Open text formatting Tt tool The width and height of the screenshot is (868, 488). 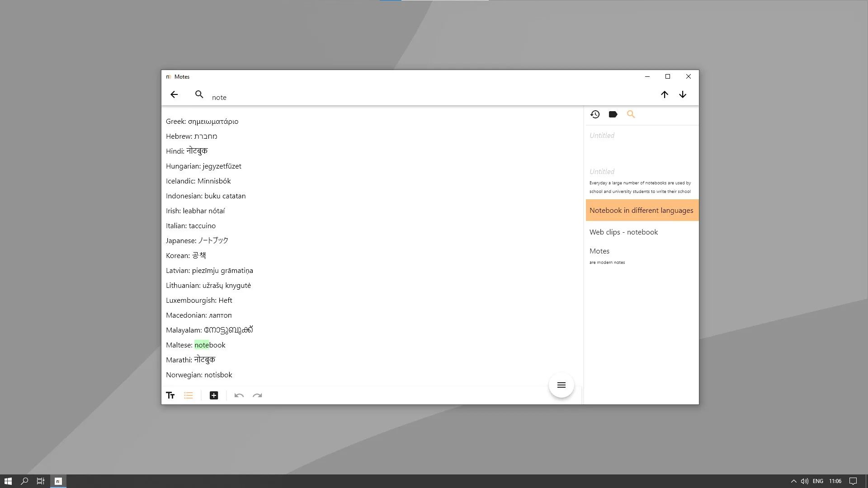click(x=170, y=395)
